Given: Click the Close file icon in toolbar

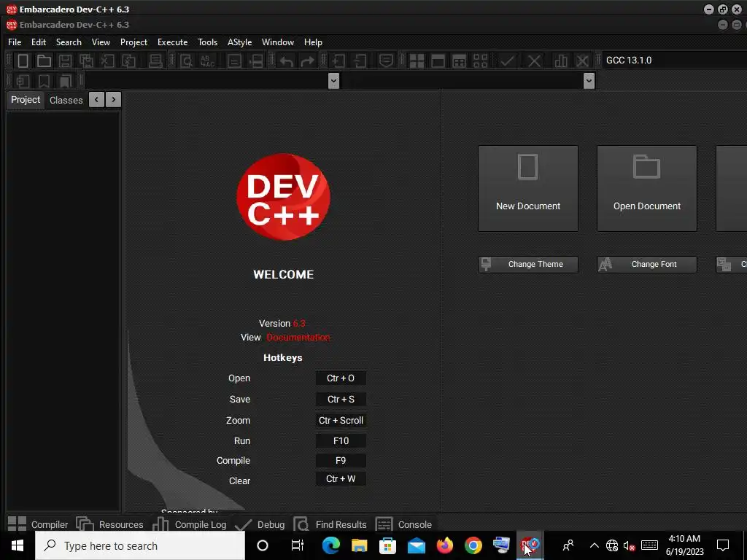Looking at the screenshot, I should tap(108, 61).
